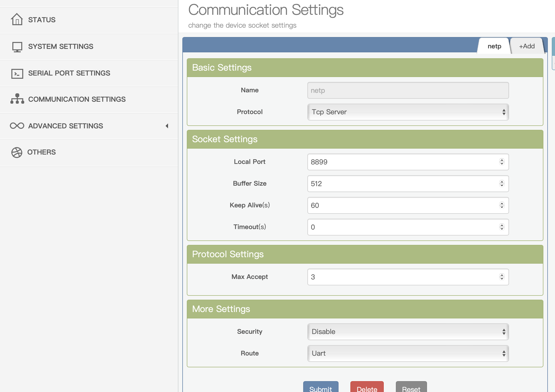The height and width of the screenshot is (392, 555).
Task: Click the Others globe icon
Action: (17, 152)
